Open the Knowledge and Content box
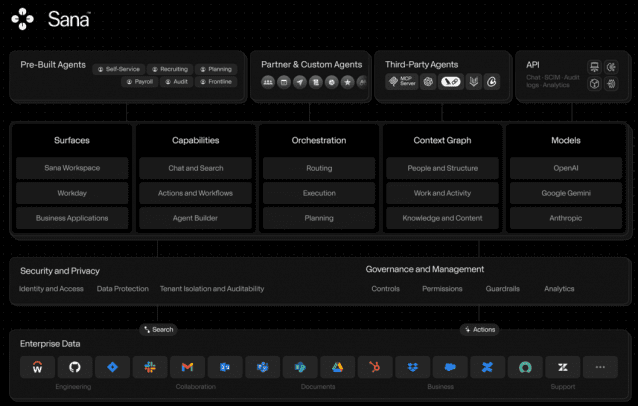Image resolution: width=638 pixels, height=406 pixels. tap(443, 218)
